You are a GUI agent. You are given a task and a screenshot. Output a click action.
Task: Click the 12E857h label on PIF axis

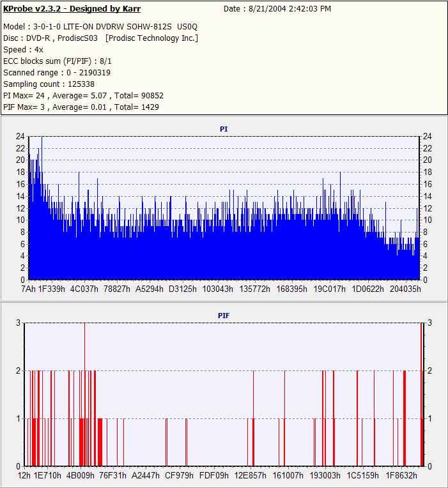coord(251,476)
